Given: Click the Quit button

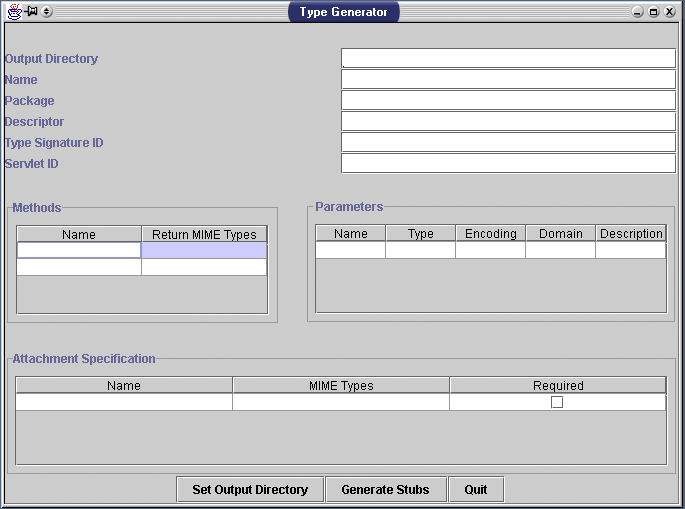Looking at the screenshot, I should [x=476, y=490].
